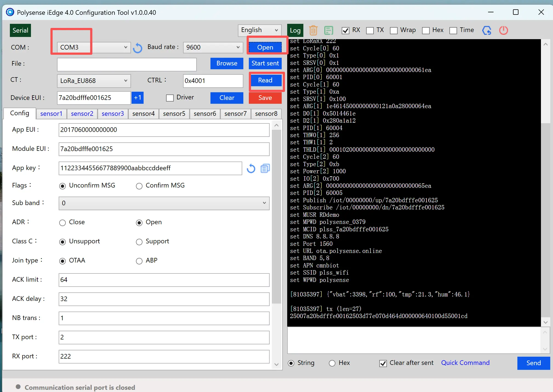Click the App EUI input field
This screenshot has width=553, height=392.
[x=164, y=130]
